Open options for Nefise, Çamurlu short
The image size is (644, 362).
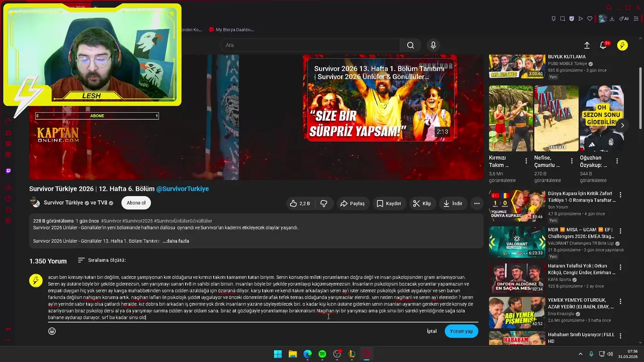click(572, 161)
